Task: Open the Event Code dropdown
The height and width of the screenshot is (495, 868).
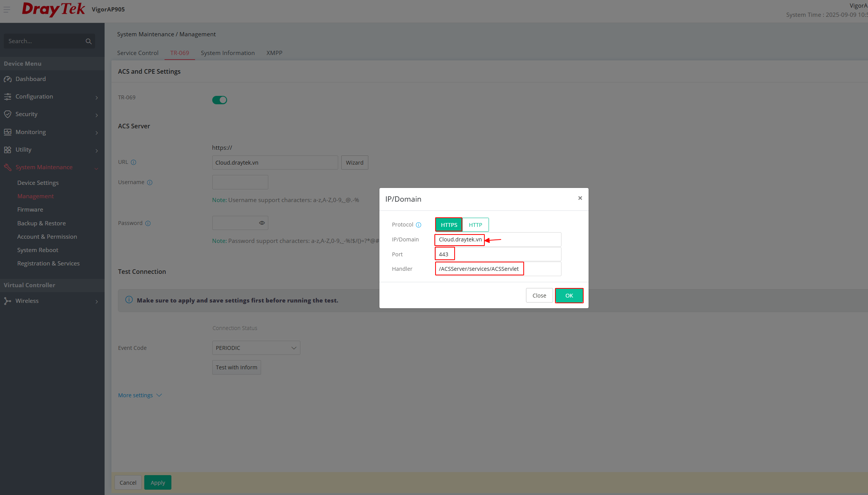Action: point(256,348)
